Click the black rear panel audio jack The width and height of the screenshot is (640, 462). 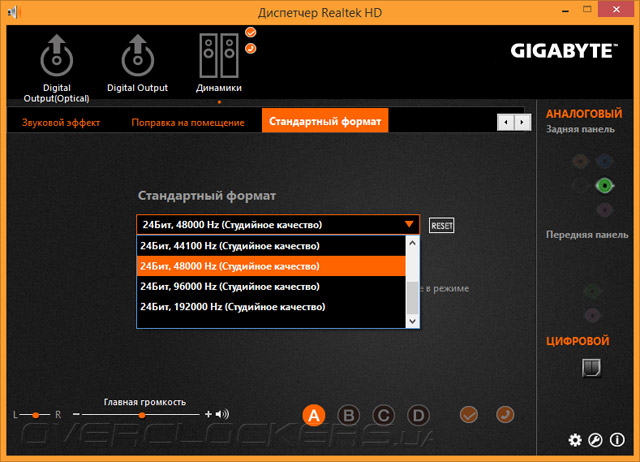[580, 186]
